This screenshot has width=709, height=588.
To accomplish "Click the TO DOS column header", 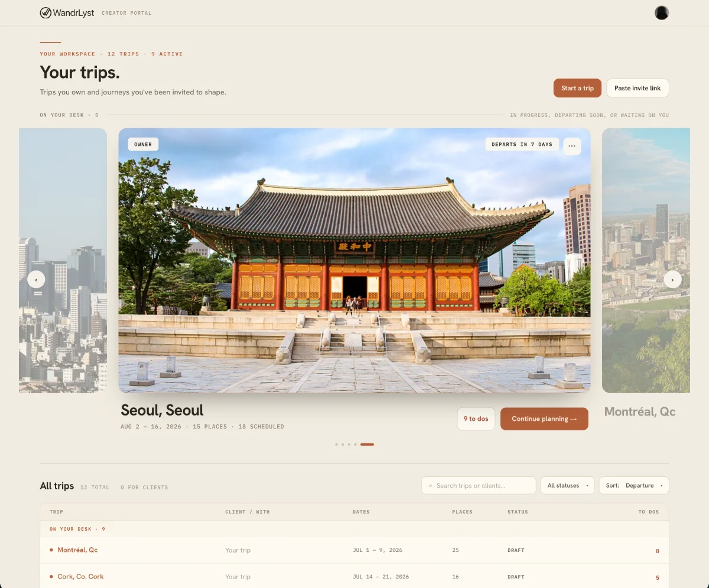I will (x=649, y=512).
